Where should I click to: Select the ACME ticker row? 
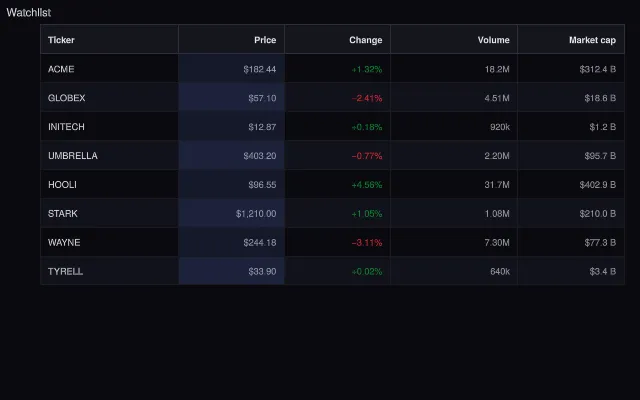point(333,69)
